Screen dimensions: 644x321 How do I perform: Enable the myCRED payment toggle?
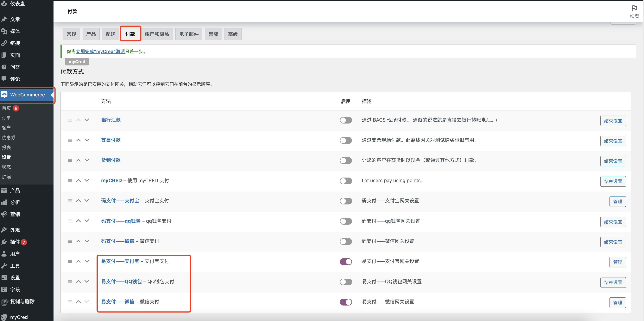(346, 181)
